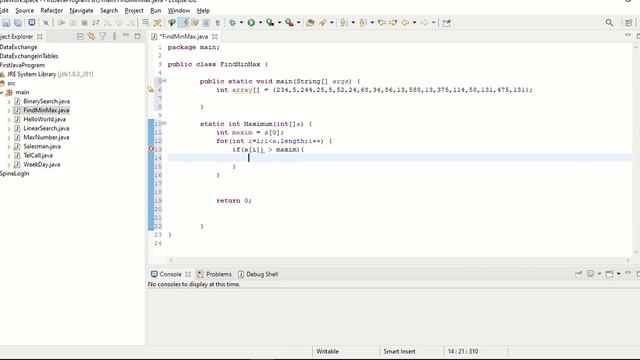This screenshot has height=360, width=640.
Task: Click the Save All toolbar icon
Action: [18, 23]
